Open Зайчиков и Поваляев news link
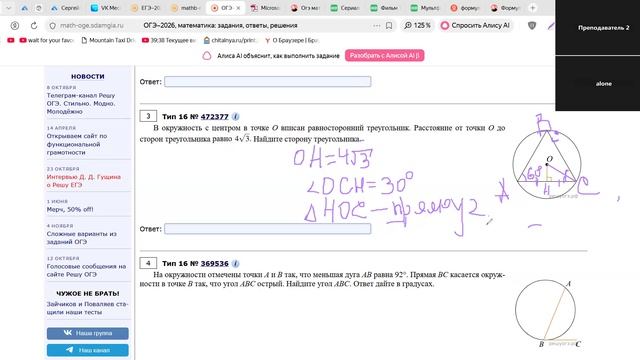 (87, 308)
